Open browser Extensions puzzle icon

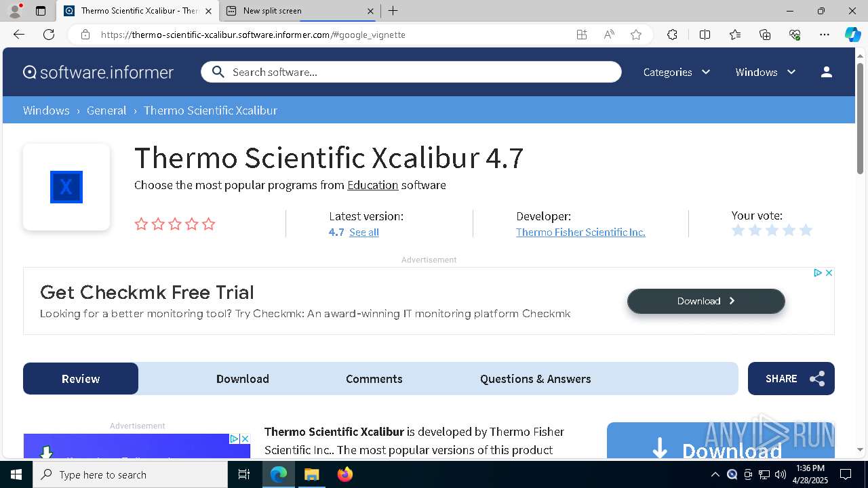(672, 35)
